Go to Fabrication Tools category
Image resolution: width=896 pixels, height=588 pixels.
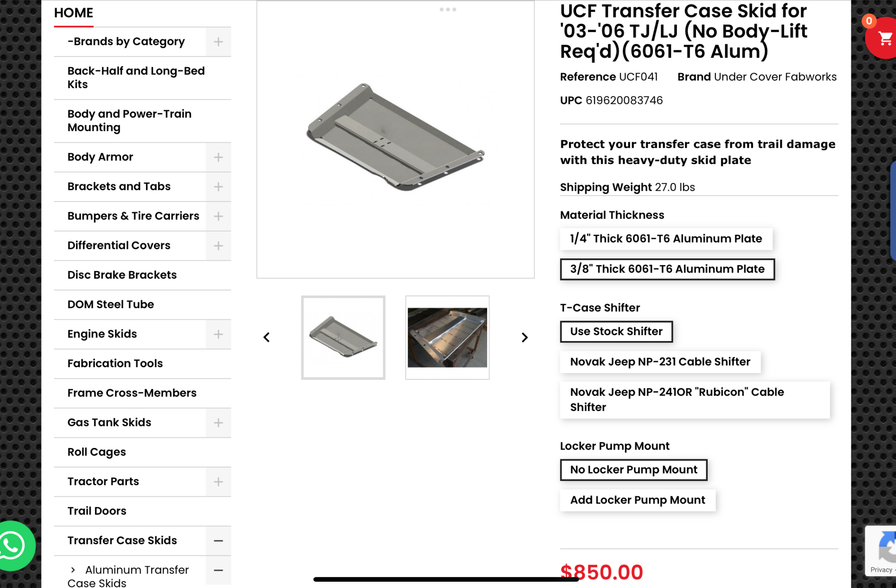click(115, 364)
